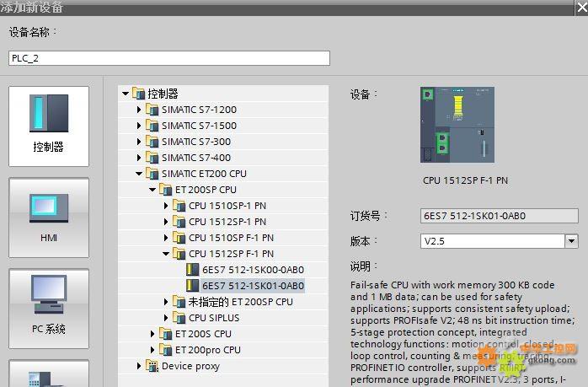Select the SIMATIC S7-1500 tree label

click(x=199, y=126)
